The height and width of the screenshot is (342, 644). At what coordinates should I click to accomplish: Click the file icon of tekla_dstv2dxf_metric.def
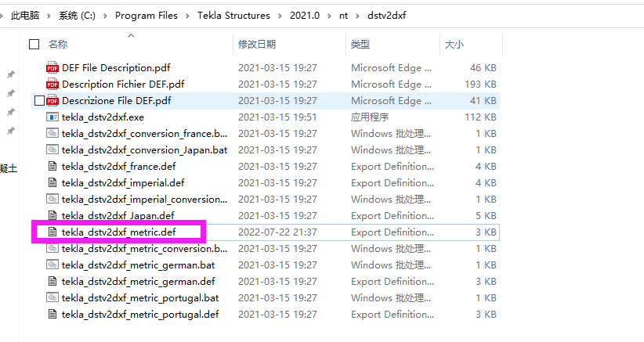(52, 232)
